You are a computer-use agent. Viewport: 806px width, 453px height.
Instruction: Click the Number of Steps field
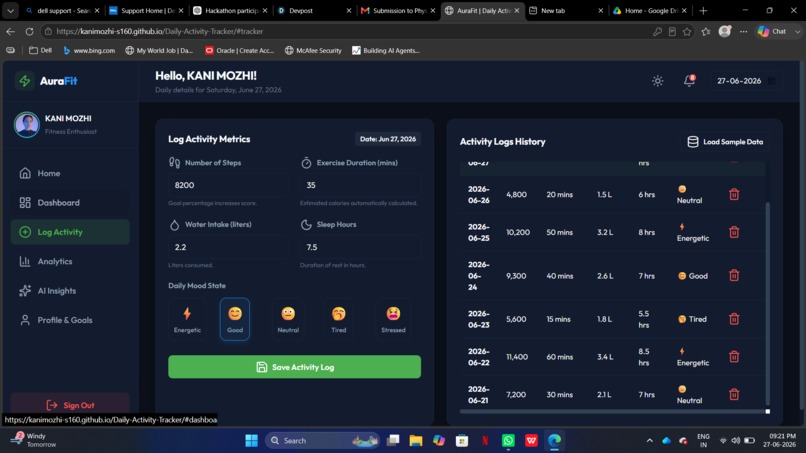tap(228, 185)
